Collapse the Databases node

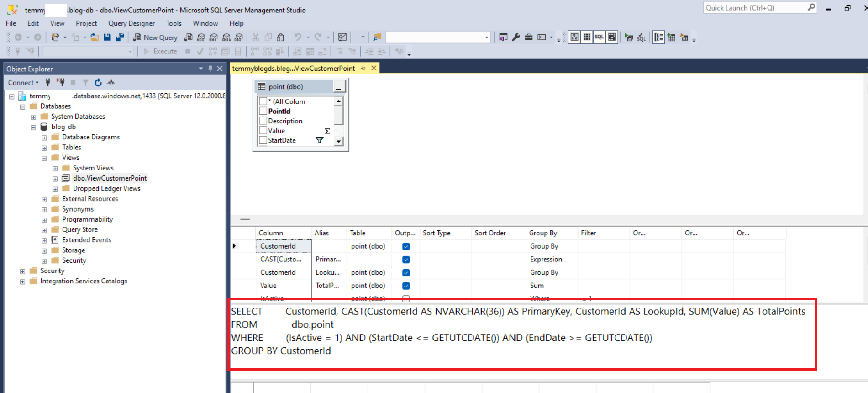22,106
